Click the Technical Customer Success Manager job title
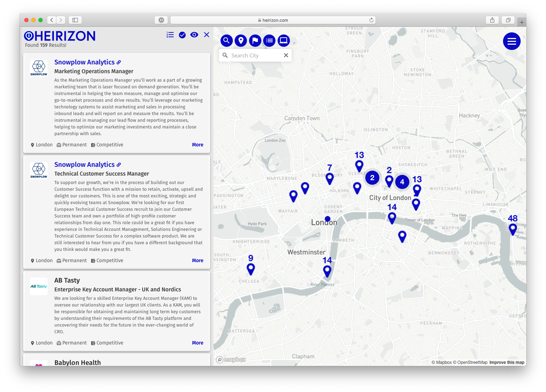This screenshot has height=392, width=546. 101,174
